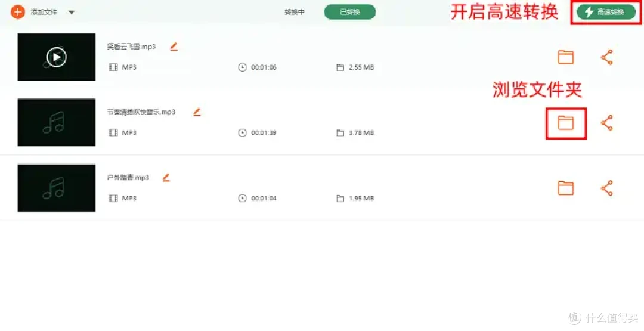The image size is (644, 331).
Task: Select the thumbnail of the 00:01:39 track
Action: click(x=57, y=122)
